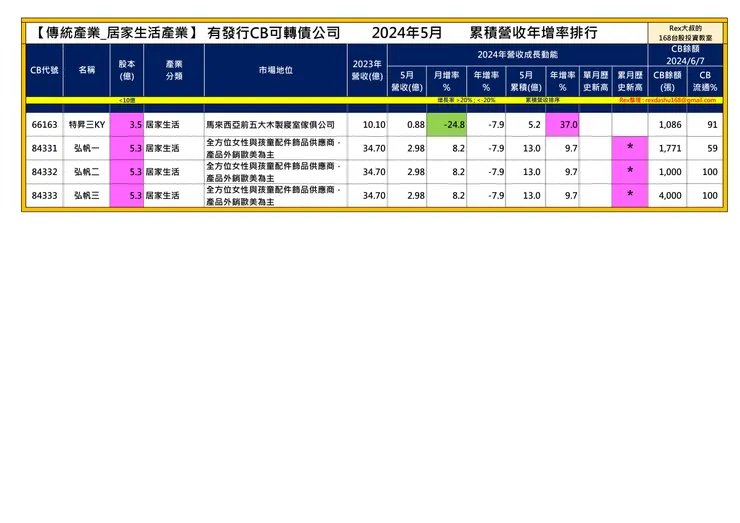Click the 2023年營收(億) column header
Viewport: 740px width, 523px height.
click(x=367, y=70)
